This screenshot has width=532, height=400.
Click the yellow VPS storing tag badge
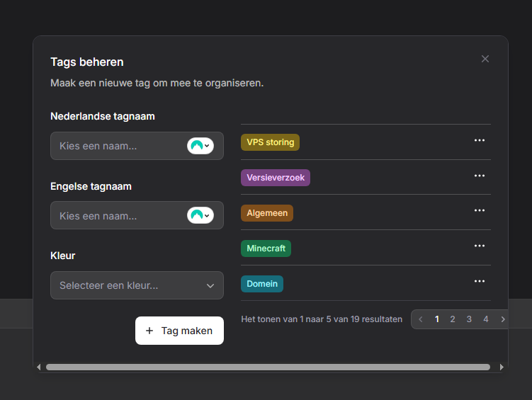click(x=270, y=142)
